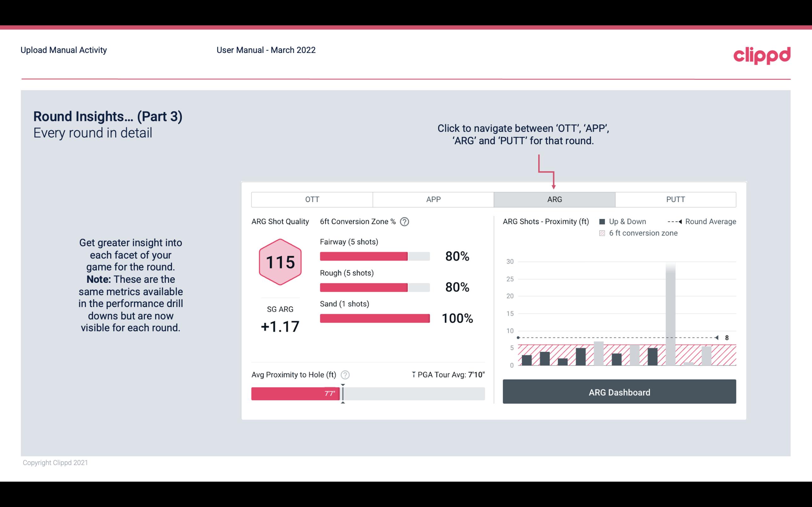Click the Clippd logo icon
812x507 pixels.
[x=762, y=55]
